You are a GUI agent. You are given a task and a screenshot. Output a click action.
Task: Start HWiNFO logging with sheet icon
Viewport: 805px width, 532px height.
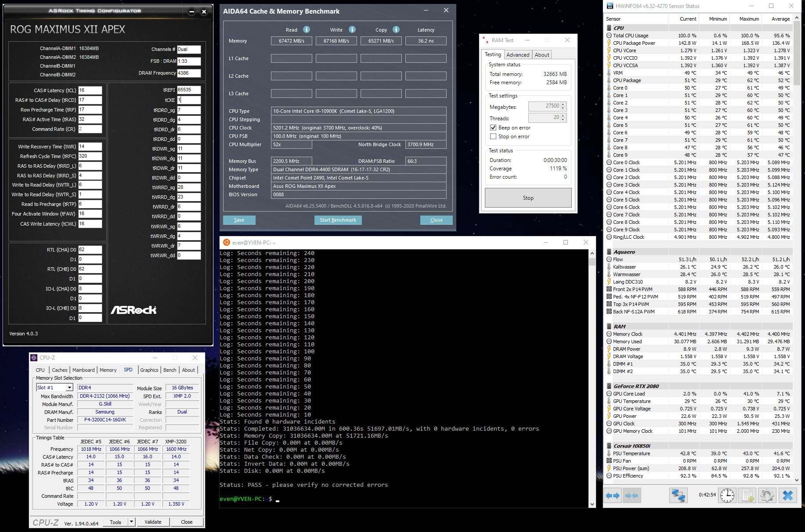[747, 496]
